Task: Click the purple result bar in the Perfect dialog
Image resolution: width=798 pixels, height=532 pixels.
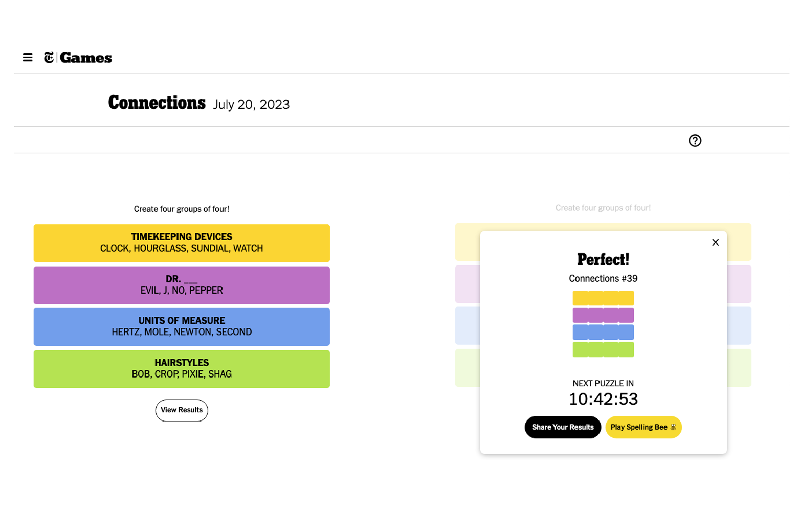Action: point(603,315)
